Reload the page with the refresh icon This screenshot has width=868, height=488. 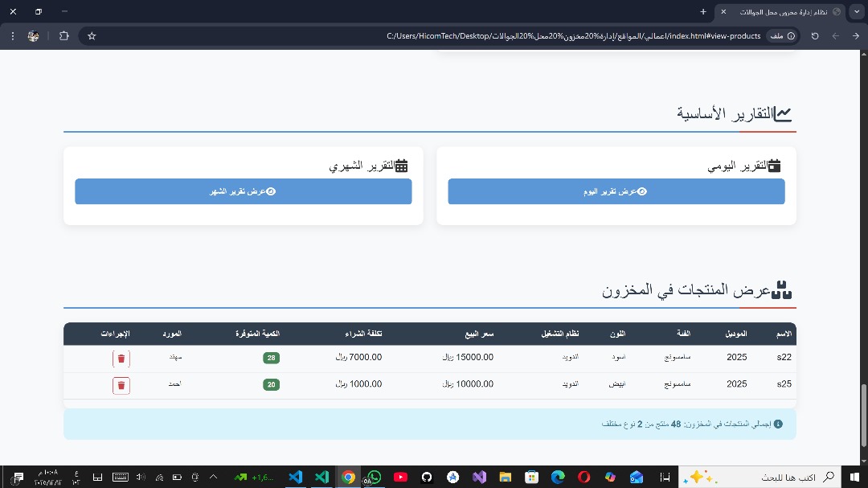tap(815, 36)
